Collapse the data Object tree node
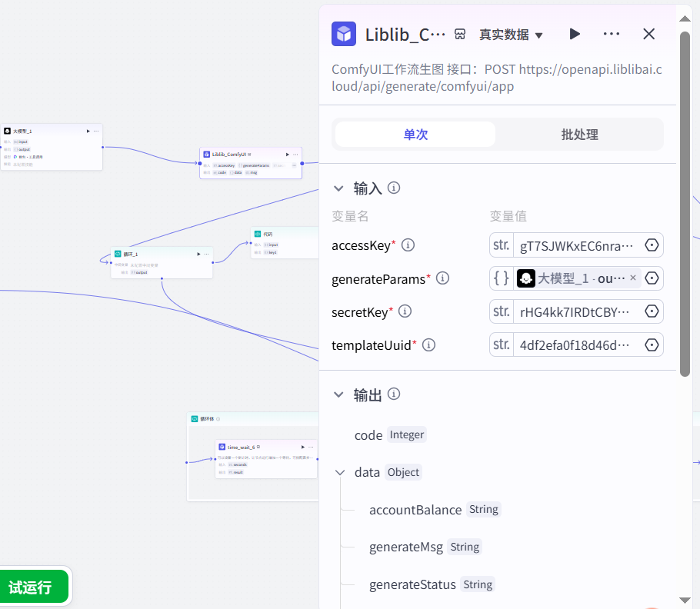 pyautogui.click(x=340, y=472)
